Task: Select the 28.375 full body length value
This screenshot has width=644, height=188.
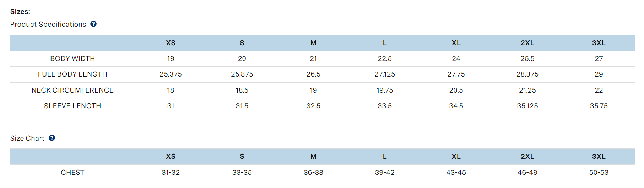Action: pyautogui.click(x=527, y=74)
